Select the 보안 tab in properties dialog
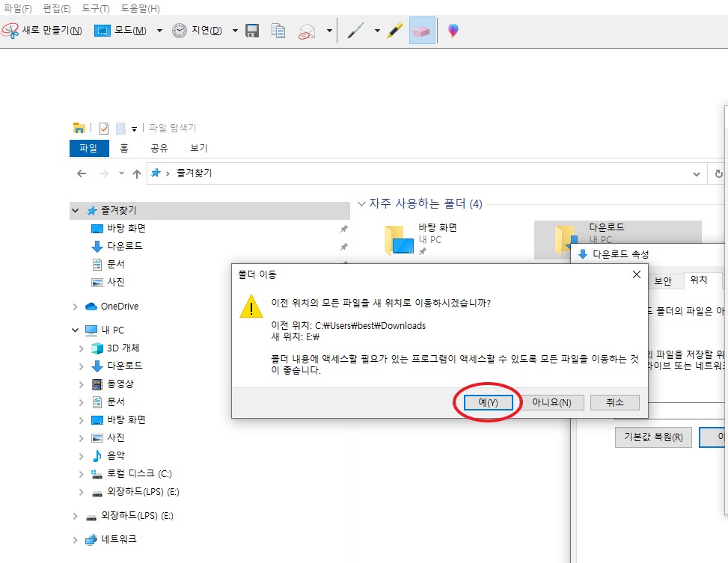The image size is (728, 563). pyautogui.click(x=663, y=281)
